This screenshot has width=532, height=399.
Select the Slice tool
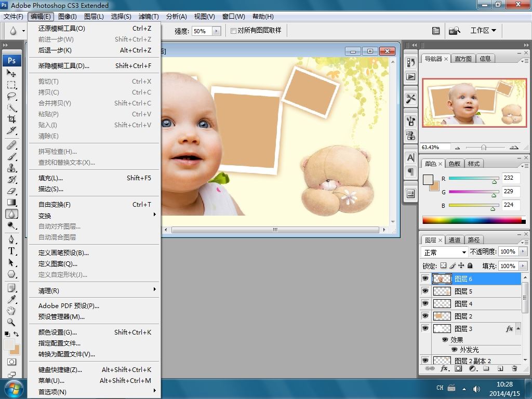11,130
